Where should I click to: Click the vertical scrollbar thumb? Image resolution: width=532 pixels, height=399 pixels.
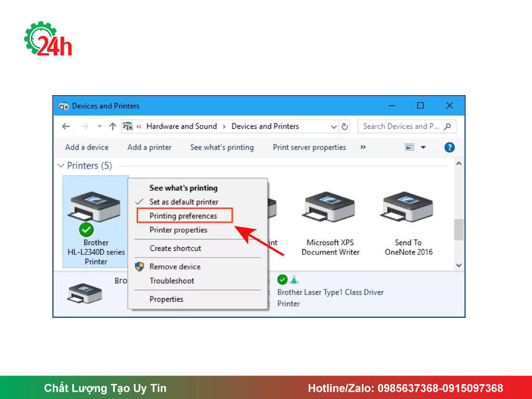(459, 230)
